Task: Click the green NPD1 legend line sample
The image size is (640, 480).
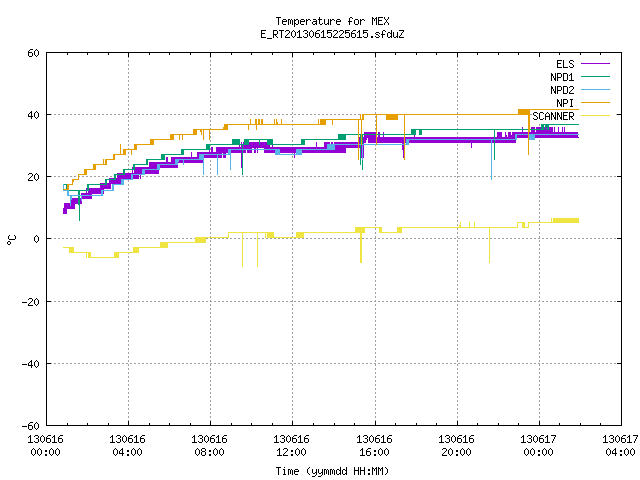Action: pos(595,77)
